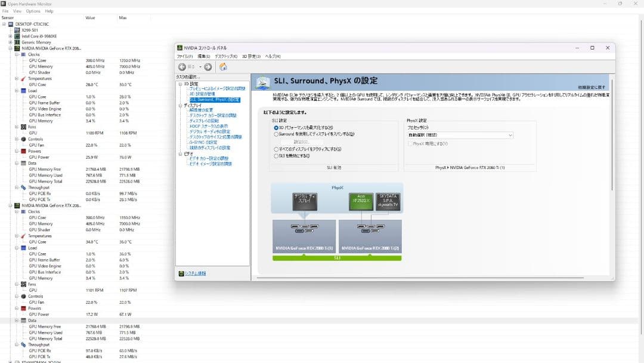Go to NVIDIA Control Panel home icon
Viewport: 644px width, 363px height.
pos(223,67)
